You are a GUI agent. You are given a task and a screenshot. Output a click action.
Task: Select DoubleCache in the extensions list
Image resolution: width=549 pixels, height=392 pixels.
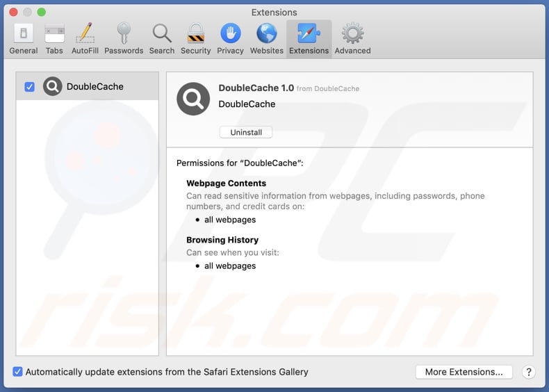point(87,86)
